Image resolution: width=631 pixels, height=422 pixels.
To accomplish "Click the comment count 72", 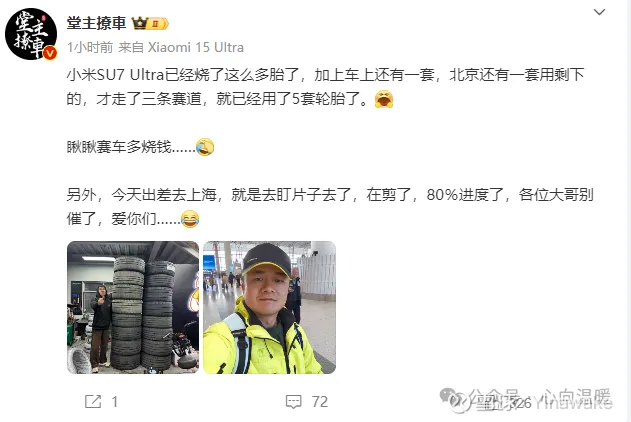I will (320, 401).
